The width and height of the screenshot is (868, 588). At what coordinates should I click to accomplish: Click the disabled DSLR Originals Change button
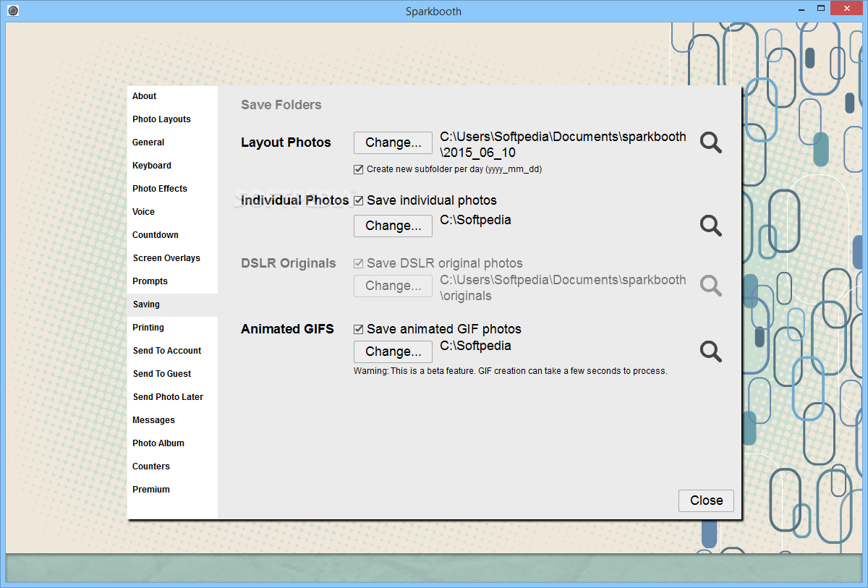click(393, 286)
